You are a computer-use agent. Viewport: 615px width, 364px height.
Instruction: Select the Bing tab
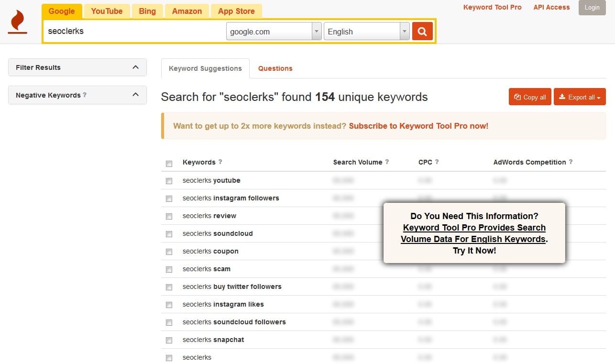click(x=147, y=11)
